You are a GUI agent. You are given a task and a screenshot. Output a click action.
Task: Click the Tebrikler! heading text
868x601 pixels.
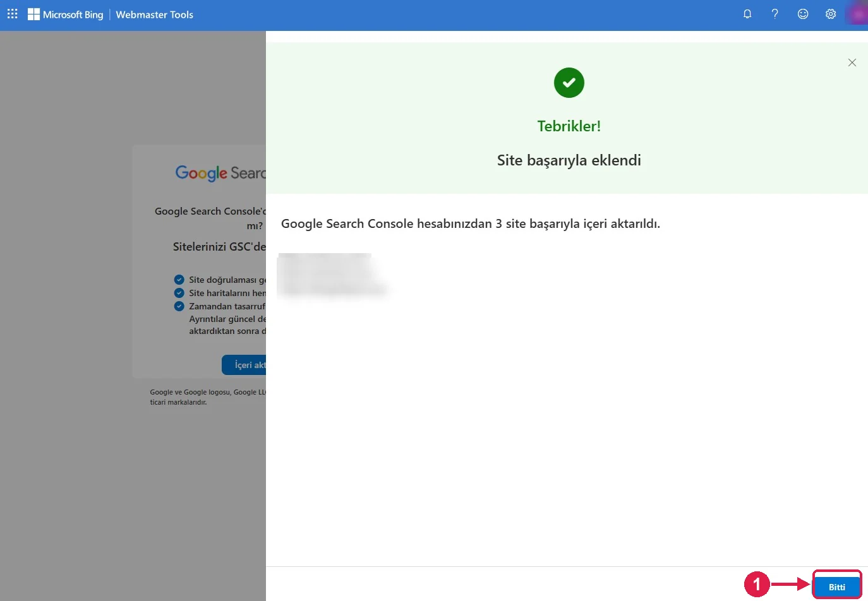pos(569,126)
